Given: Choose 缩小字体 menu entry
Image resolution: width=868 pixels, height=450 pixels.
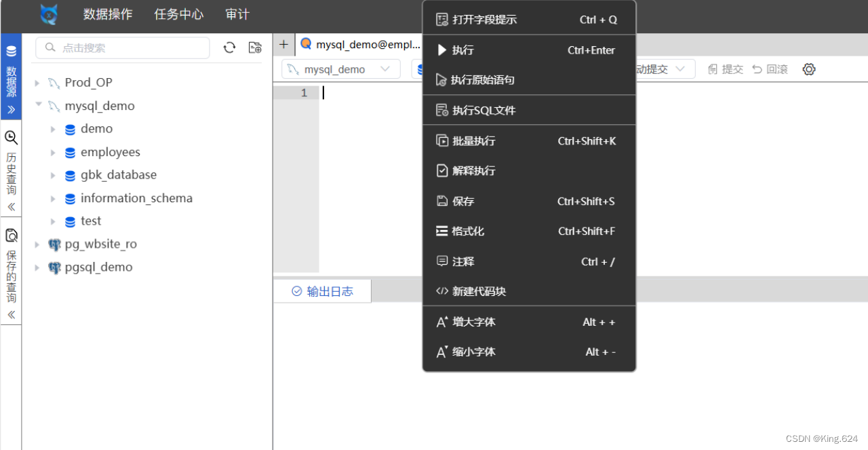Looking at the screenshot, I should [529, 352].
